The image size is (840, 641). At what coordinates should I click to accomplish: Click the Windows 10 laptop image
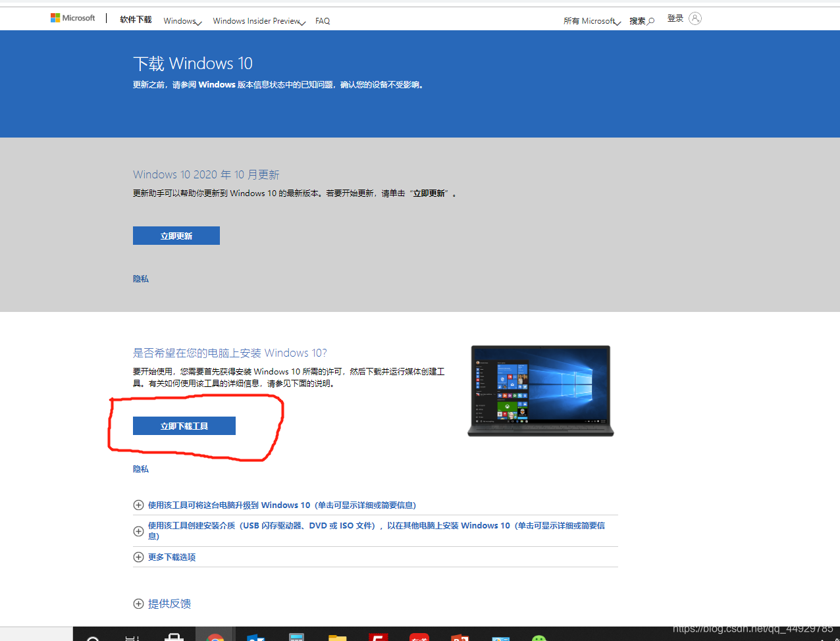point(540,391)
